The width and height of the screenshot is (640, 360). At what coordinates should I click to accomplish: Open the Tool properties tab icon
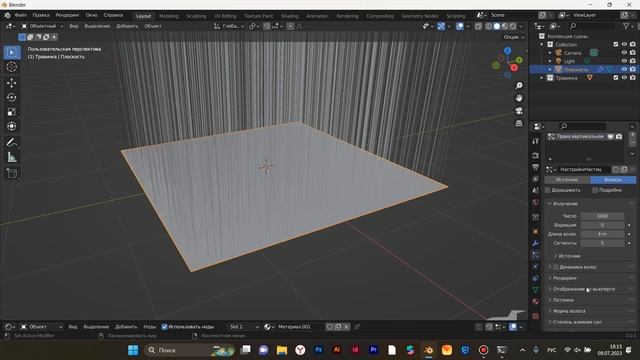[x=536, y=141]
